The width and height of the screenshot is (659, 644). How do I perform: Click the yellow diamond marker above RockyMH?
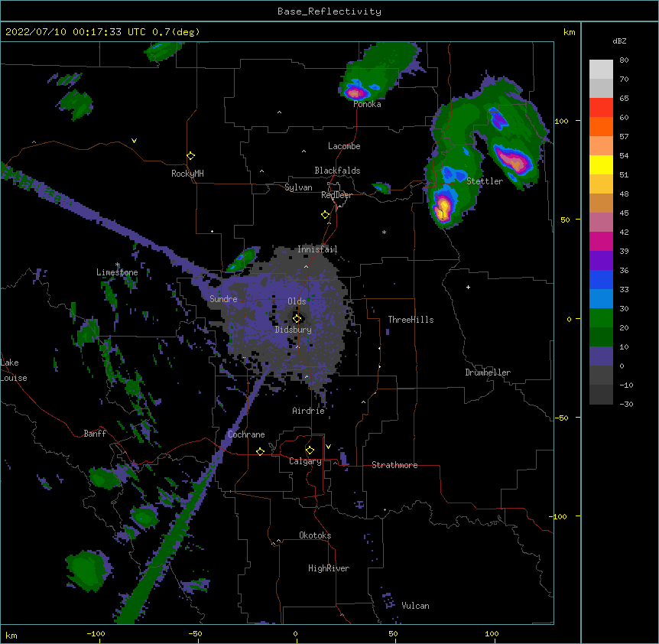pos(191,156)
